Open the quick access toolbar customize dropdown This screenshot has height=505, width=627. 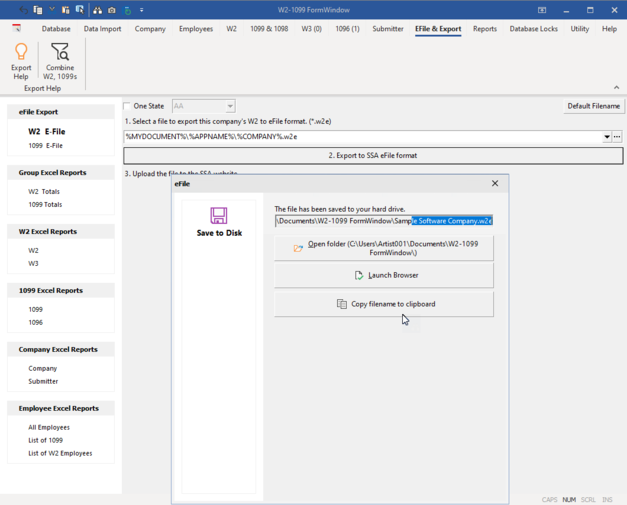(x=142, y=10)
